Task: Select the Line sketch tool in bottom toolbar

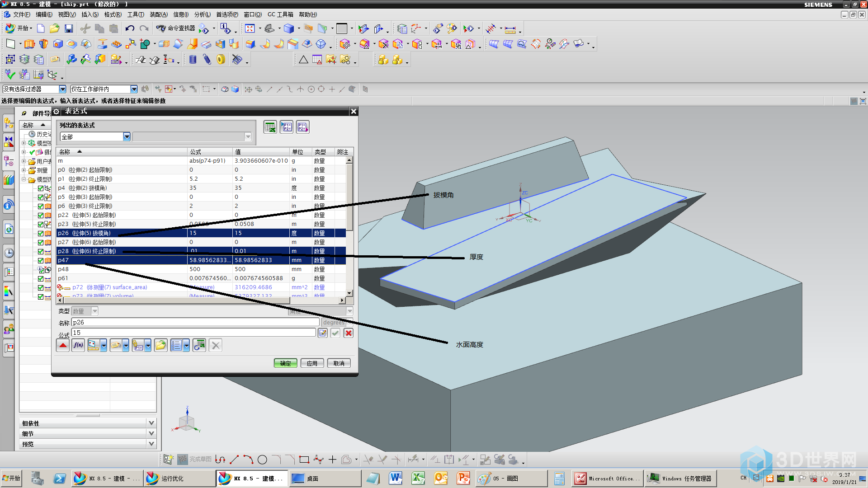Action: (x=234, y=460)
